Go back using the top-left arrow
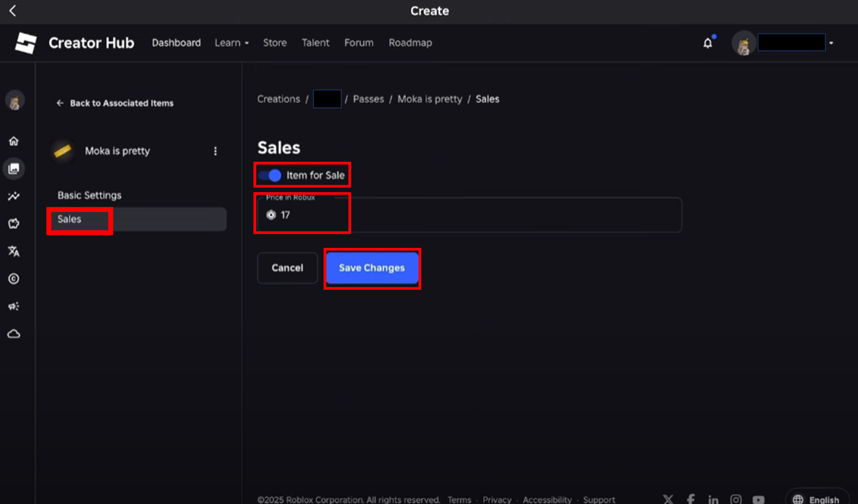This screenshot has height=504, width=858. 13,10
